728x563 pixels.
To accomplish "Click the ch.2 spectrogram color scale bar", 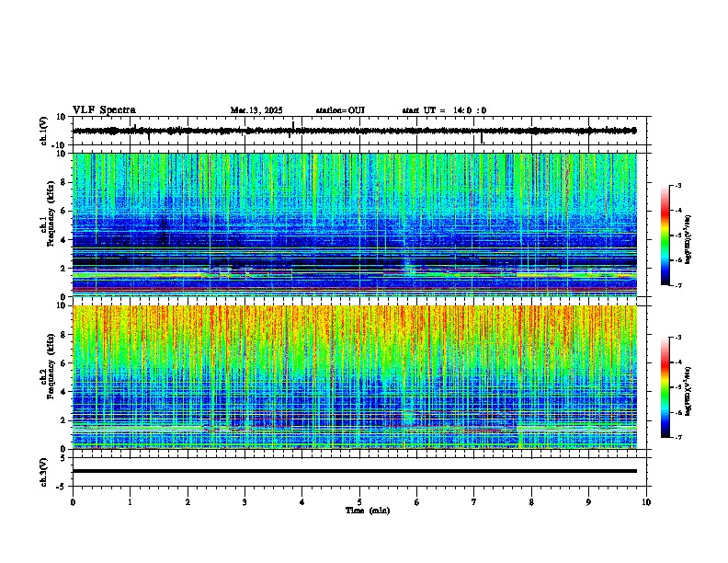I will (x=665, y=387).
